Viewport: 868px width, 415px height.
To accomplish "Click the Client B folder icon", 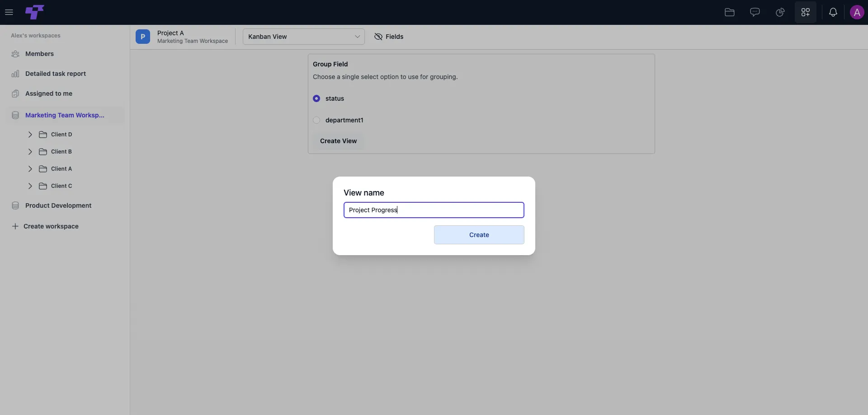I will coord(43,152).
